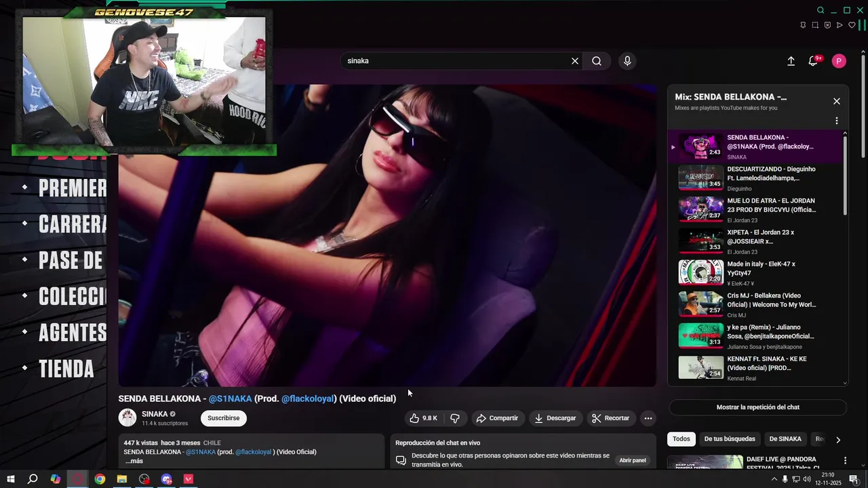Open the notifications bell
Screen dimensions: 868x488
click(x=813, y=61)
